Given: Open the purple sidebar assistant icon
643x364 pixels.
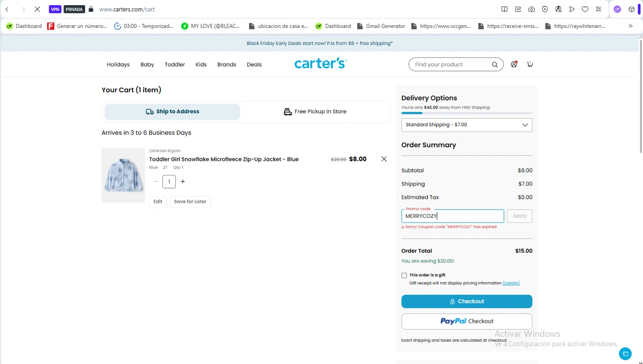Looking at the screenshot, I should [617, 9].
